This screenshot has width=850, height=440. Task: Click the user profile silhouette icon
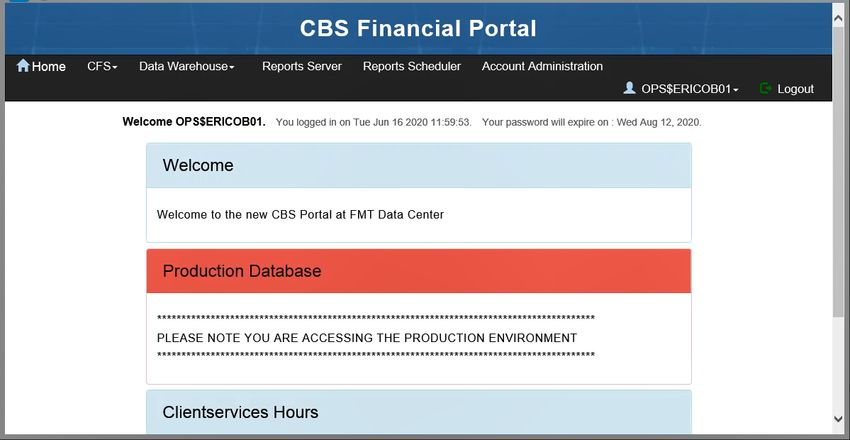pyautogui.click(x=629, y=88)
